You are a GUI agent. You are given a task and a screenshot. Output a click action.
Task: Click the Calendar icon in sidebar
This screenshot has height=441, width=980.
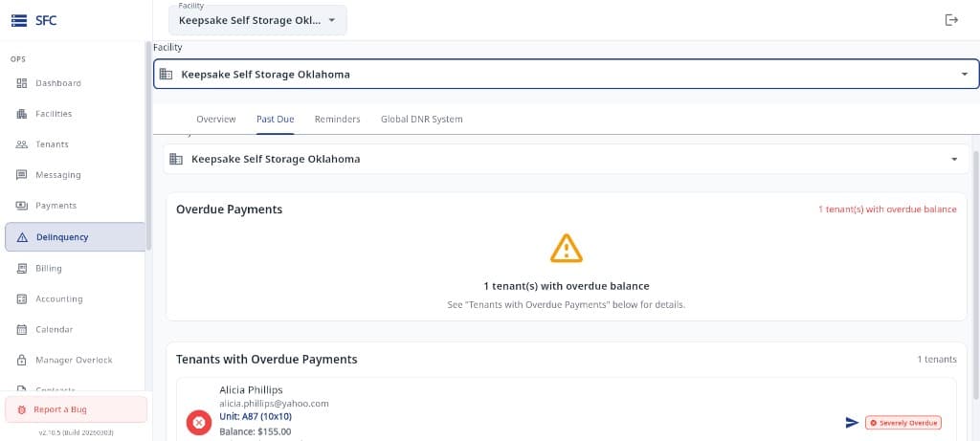tap(22, 330)
